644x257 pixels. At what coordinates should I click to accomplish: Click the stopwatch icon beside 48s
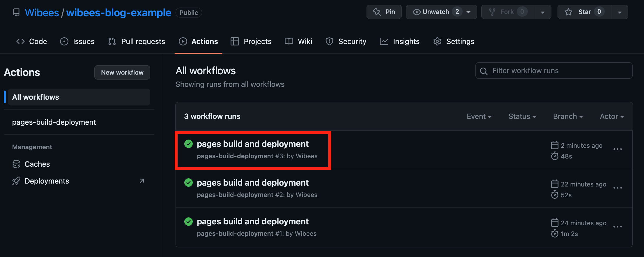point(555,156)
